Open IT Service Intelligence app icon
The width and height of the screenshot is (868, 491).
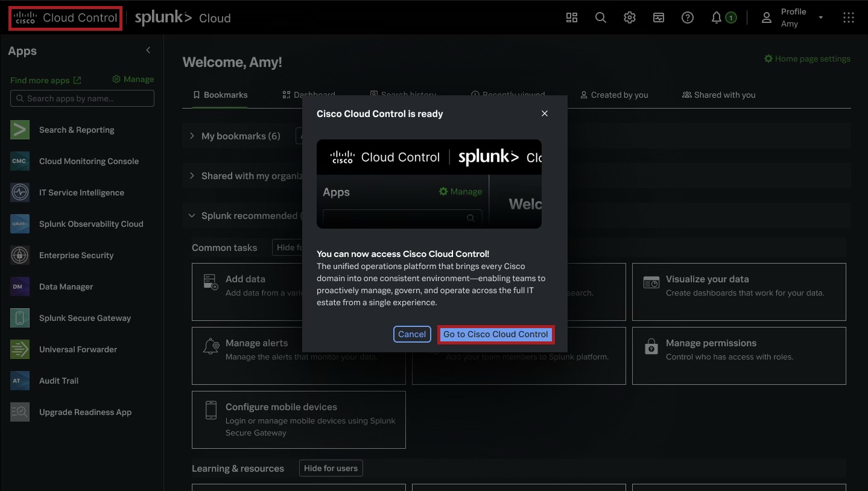click(20, 192)
